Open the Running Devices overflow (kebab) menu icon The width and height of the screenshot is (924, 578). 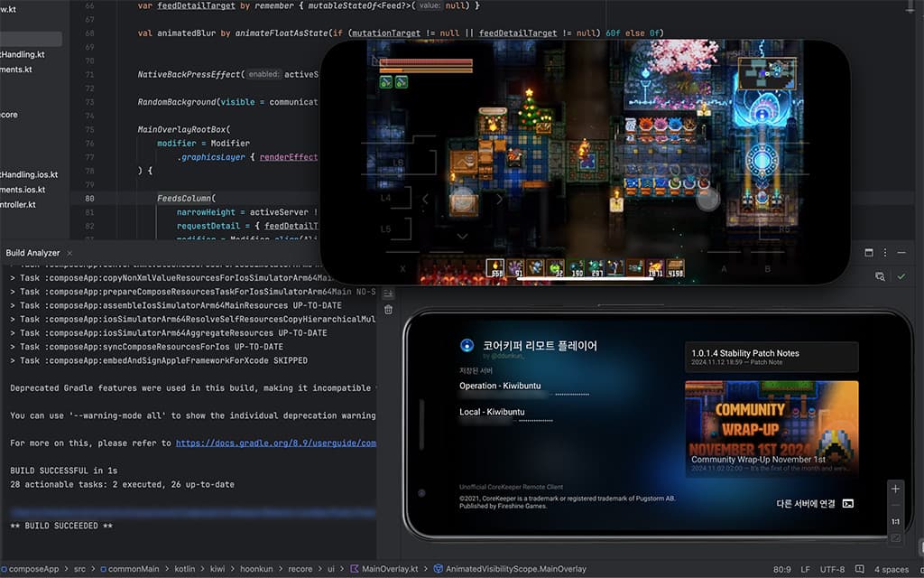click(884, 254)
